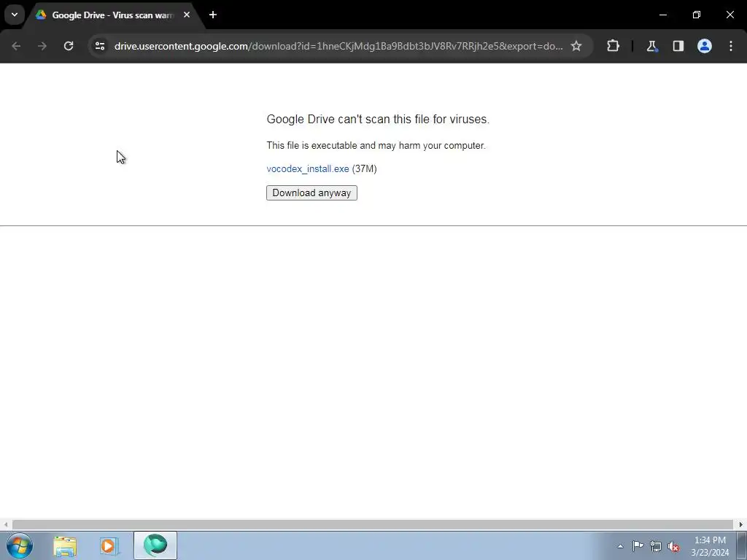Toggle the browser side panel
This screenshot has width=747, height=560.
point(678,46)
